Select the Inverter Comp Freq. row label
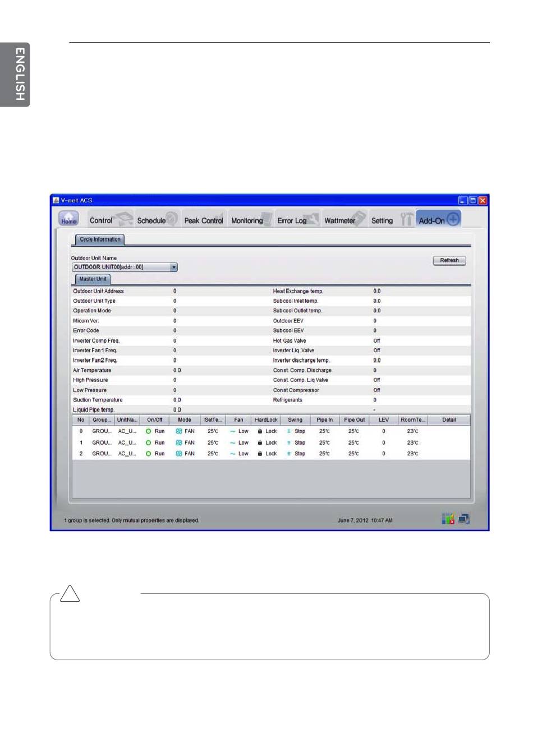Image resolution: width=533 pixels, height=756 pixels. [96, 341]
